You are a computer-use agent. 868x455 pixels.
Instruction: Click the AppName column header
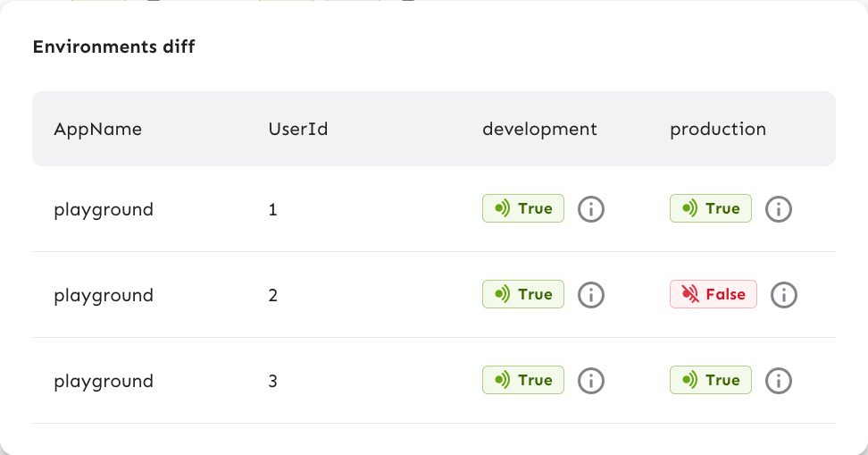pyautogui.click(x=98, y=129)
